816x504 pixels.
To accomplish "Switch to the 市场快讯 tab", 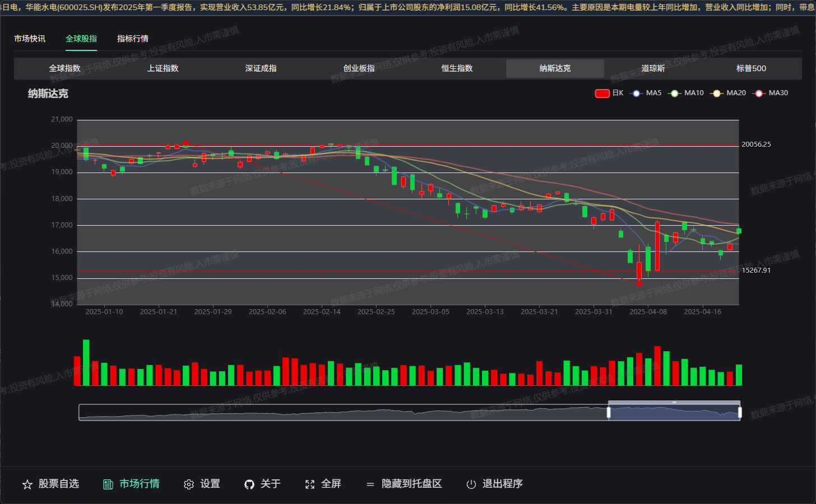I will pyautogui.click(x=30, y=39).
